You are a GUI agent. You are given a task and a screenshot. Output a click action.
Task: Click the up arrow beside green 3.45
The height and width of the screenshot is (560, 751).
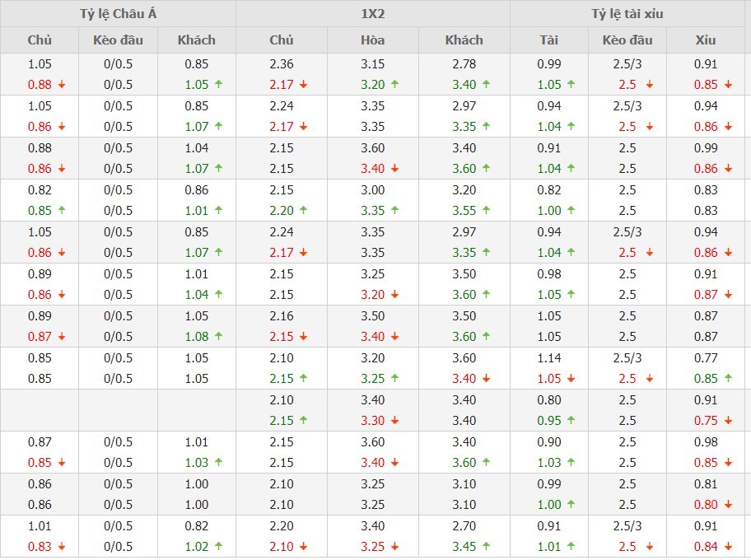click(x=486, y=546)
